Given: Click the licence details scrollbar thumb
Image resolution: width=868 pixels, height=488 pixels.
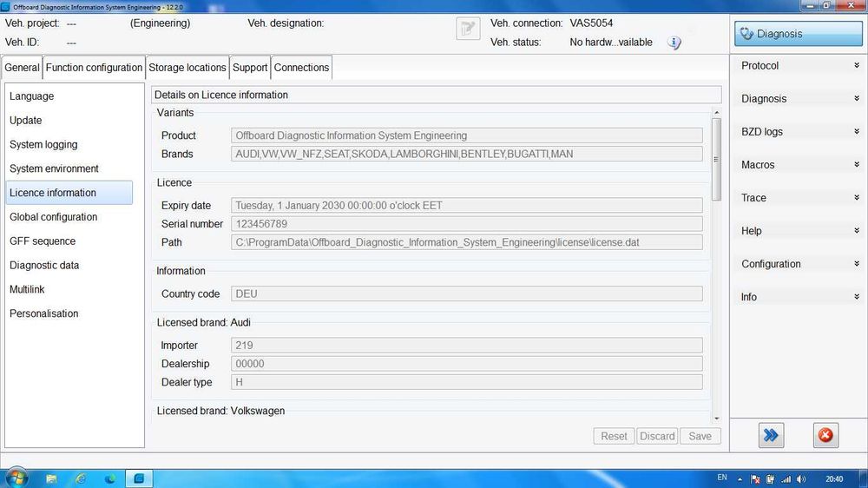Looking at the screenshot, I should tap(717, 160).
